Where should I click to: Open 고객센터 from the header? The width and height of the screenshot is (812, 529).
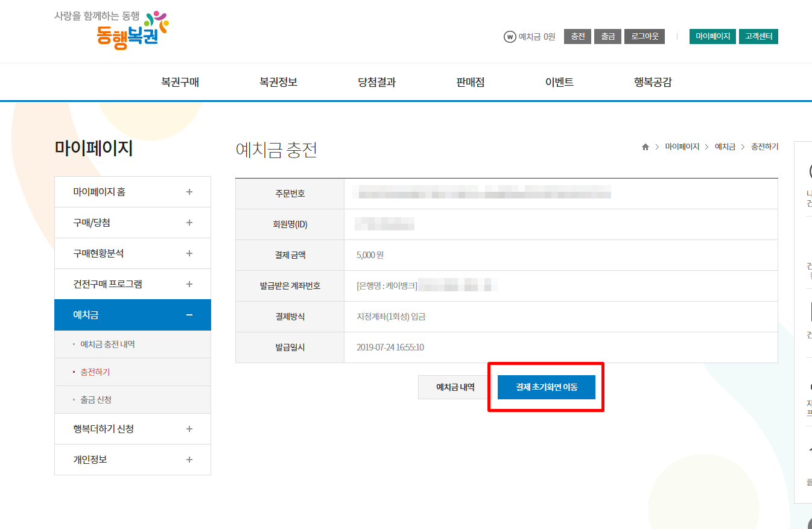(759, 37)
